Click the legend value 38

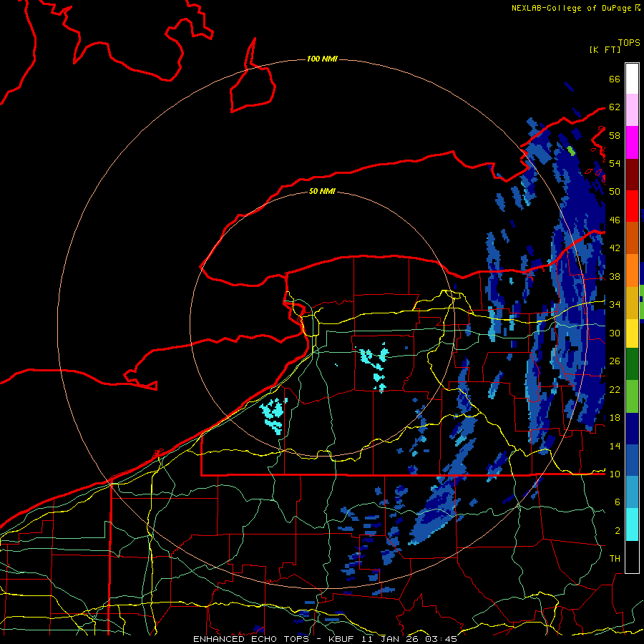[x=615, y=276]
